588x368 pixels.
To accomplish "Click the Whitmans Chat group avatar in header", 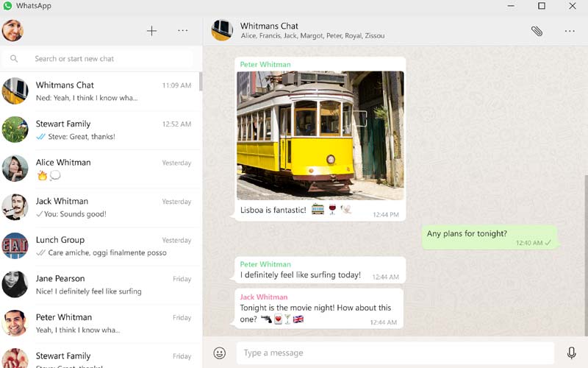I will click(222, 30).
